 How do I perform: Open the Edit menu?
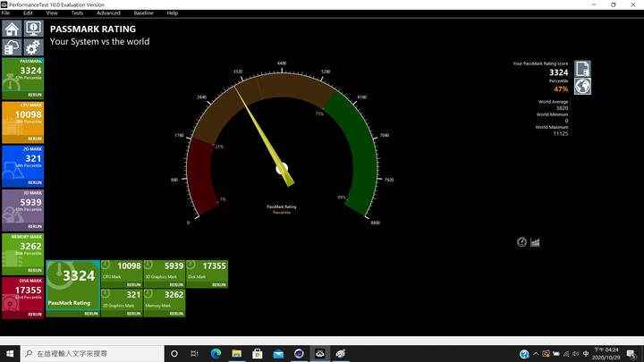(28, 13)
